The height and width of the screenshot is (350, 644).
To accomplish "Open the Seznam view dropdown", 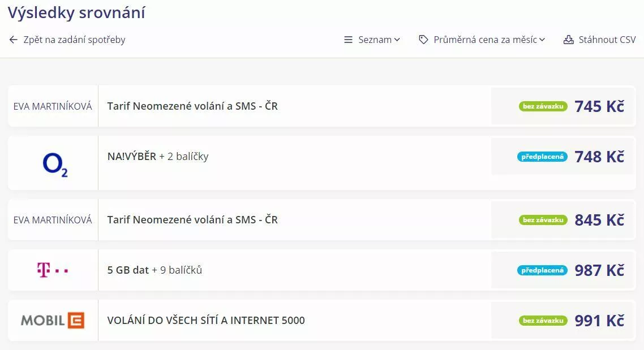I will pyautogui.click(x=372, y=40).
